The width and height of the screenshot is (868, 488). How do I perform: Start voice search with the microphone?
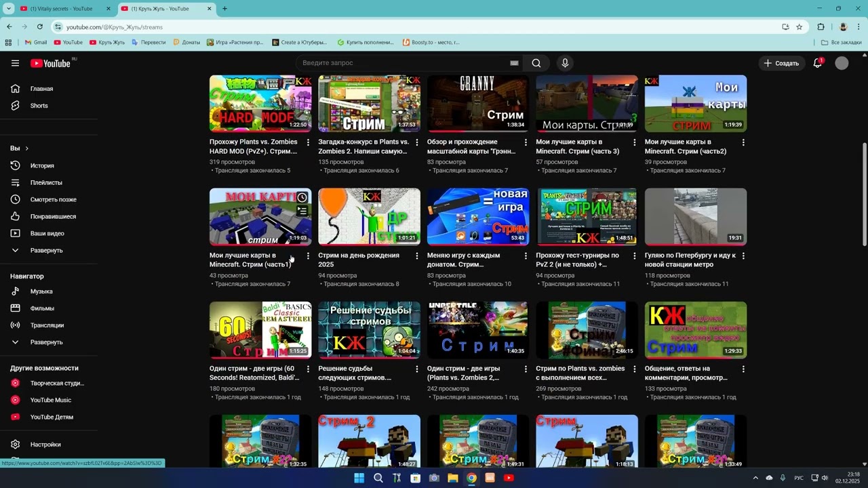pyautogui.click(x=565, y=63)
